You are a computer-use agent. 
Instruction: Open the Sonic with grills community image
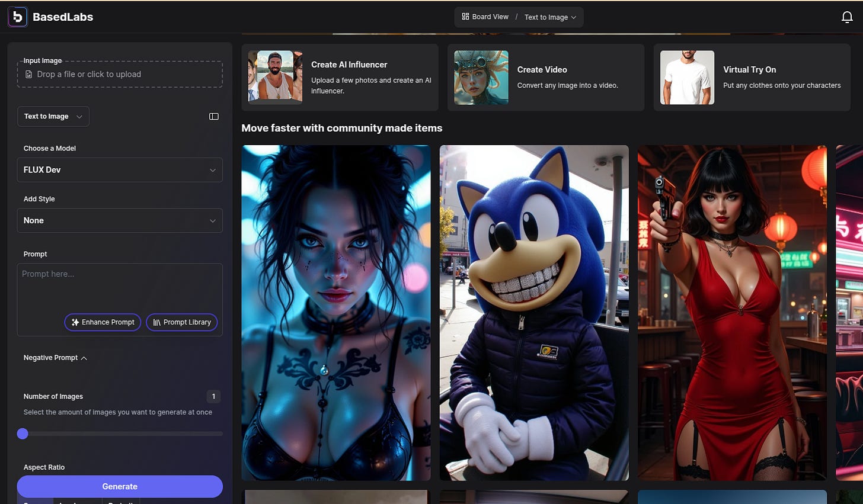[534, 313]
